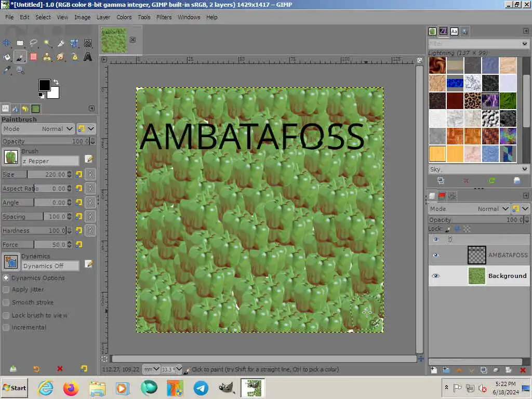Toggle Lock pixels for layer

point(448,229)
